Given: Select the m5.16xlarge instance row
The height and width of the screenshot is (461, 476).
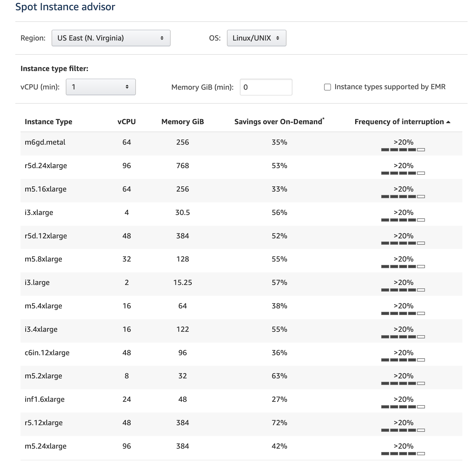Looking at the screenshot, I should point(46,189).
